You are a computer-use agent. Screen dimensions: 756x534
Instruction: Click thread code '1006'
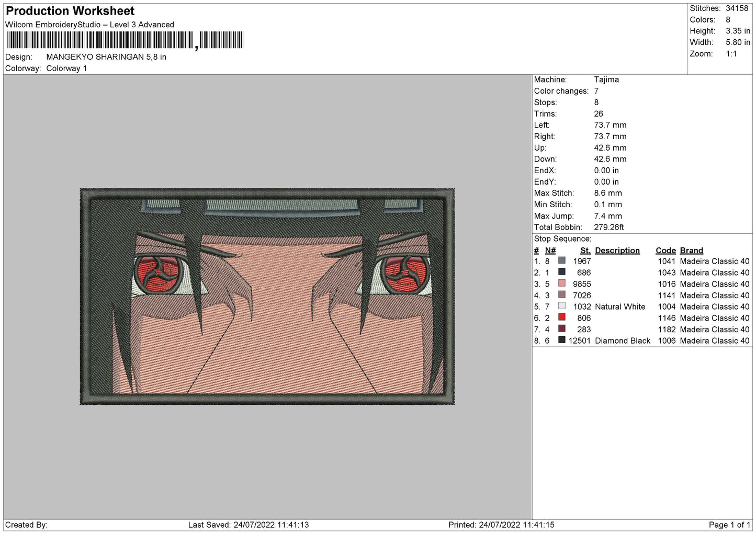pyautogui.click(x=667, y=341)
